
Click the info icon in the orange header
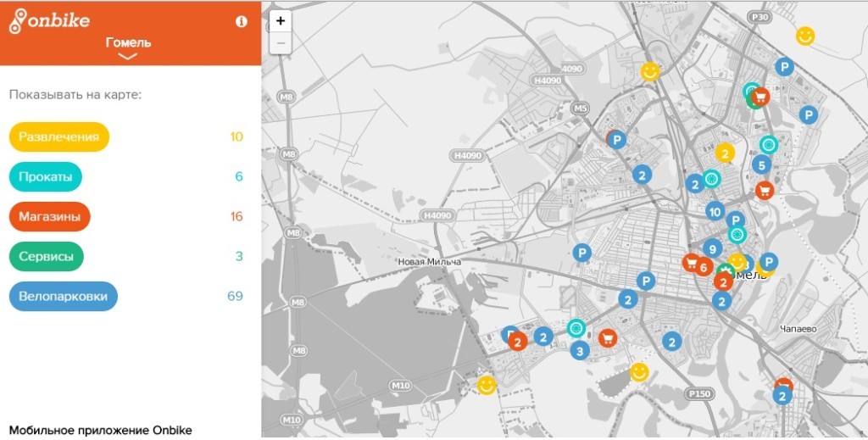coord(242,22)
